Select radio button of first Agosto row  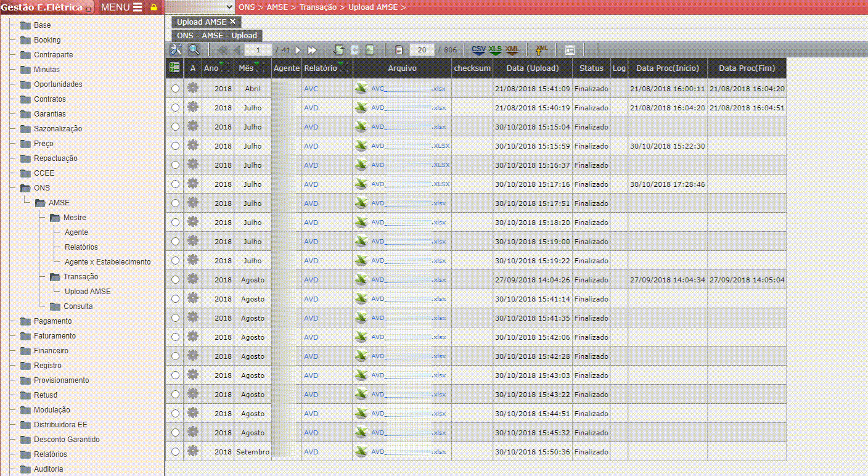pos(176,280)
